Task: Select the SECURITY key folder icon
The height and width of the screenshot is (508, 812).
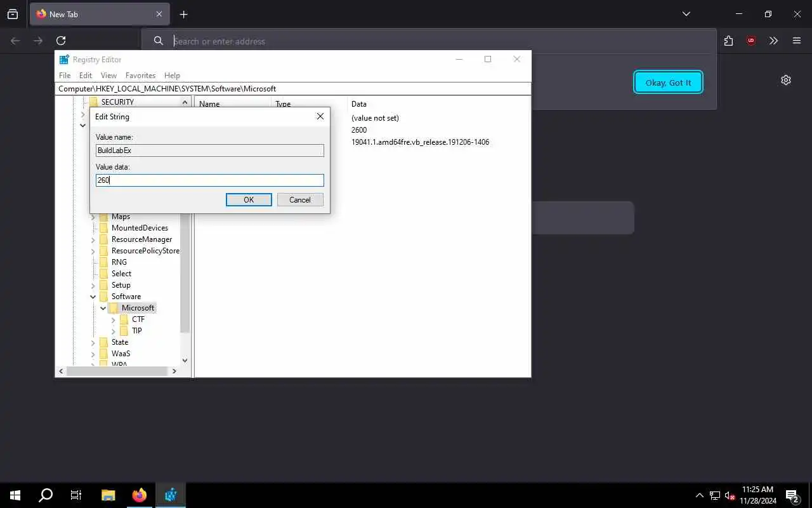Action: coord(94,102)
